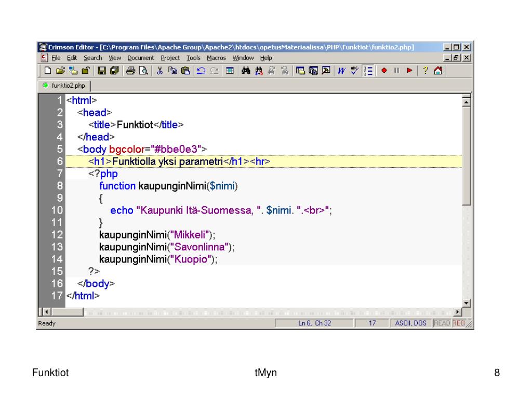This screenshot has height=399, width=532.
Task: Print the document using the printer icon
Action: tap(130, 71)
